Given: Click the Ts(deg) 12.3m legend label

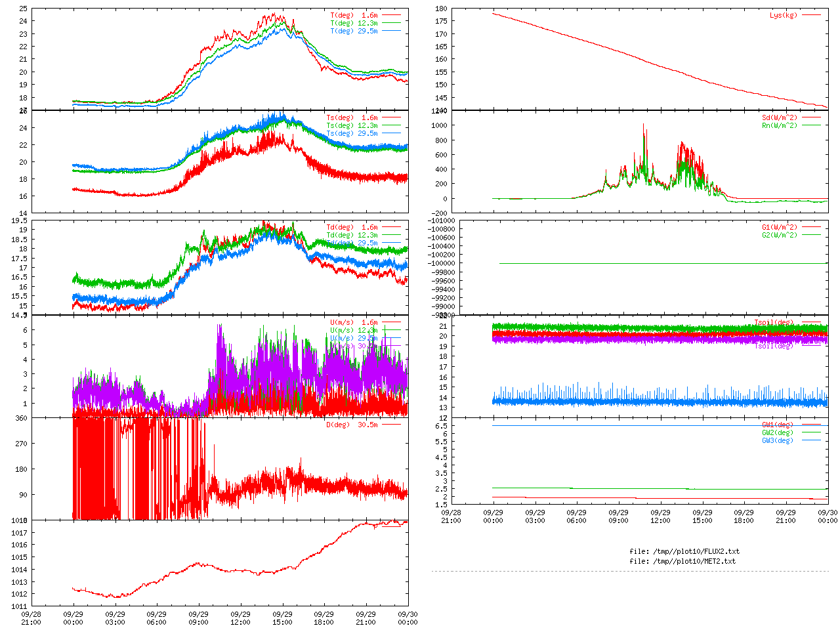Looking at the screenshot, I should 352,125.
